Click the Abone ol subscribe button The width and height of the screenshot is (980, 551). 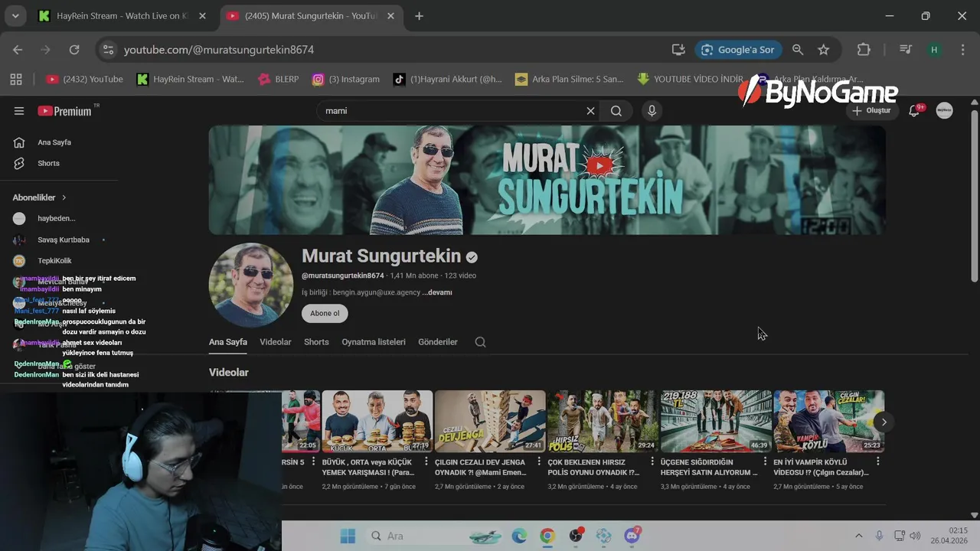325,313
